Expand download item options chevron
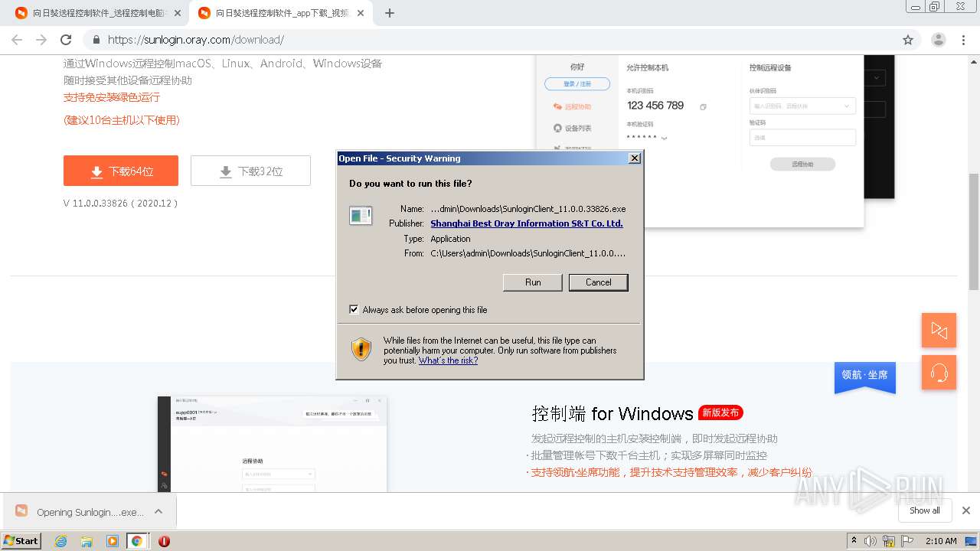Image resolution: width=980 pixels, height=551 pixels. click(158, 511)
